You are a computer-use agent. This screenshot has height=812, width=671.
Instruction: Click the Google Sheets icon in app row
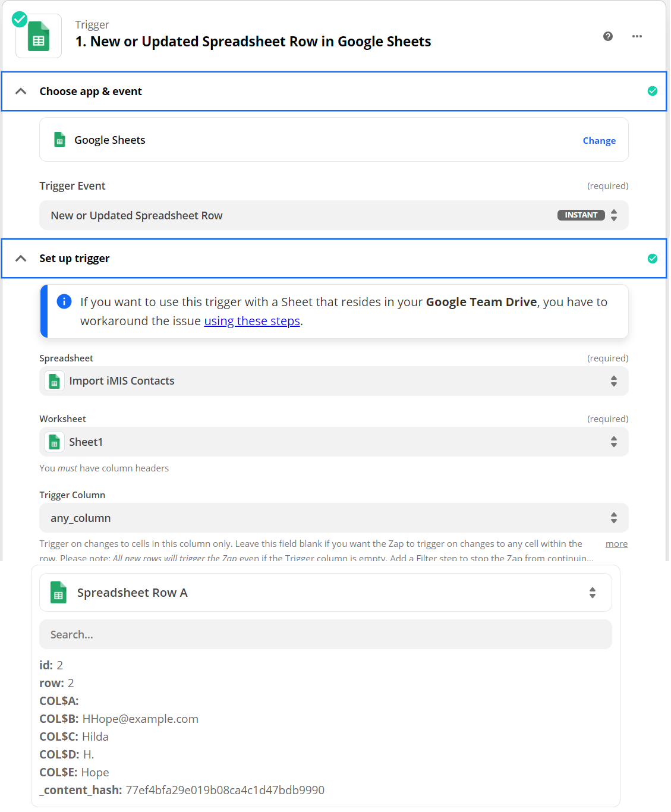pos(59,140)
